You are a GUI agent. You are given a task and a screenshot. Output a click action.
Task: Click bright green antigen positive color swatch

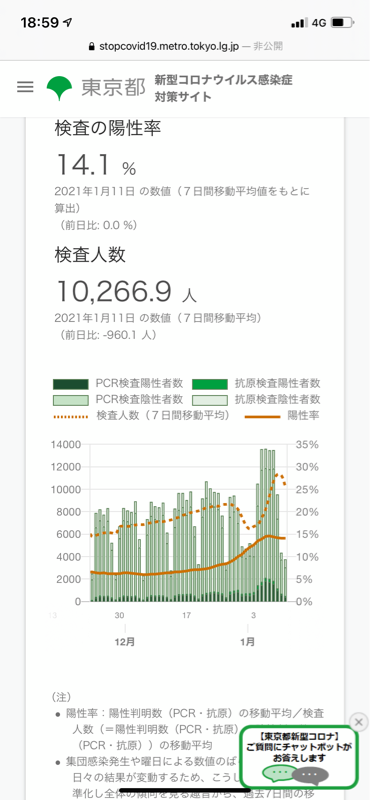[x=210, y=384]
